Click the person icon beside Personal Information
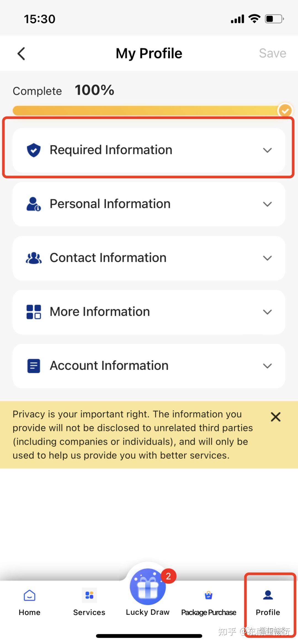Screen dimensions: 298x644 coord(34,204)
